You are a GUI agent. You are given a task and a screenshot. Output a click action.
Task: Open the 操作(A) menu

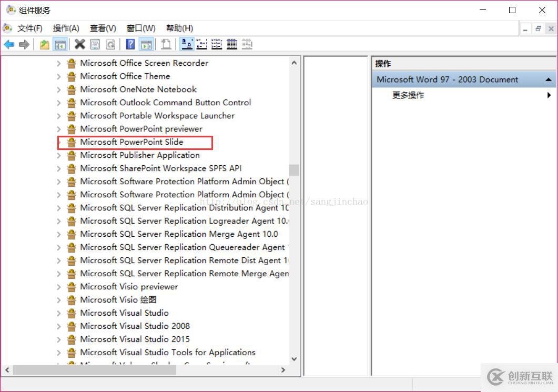tap(66, 28)
